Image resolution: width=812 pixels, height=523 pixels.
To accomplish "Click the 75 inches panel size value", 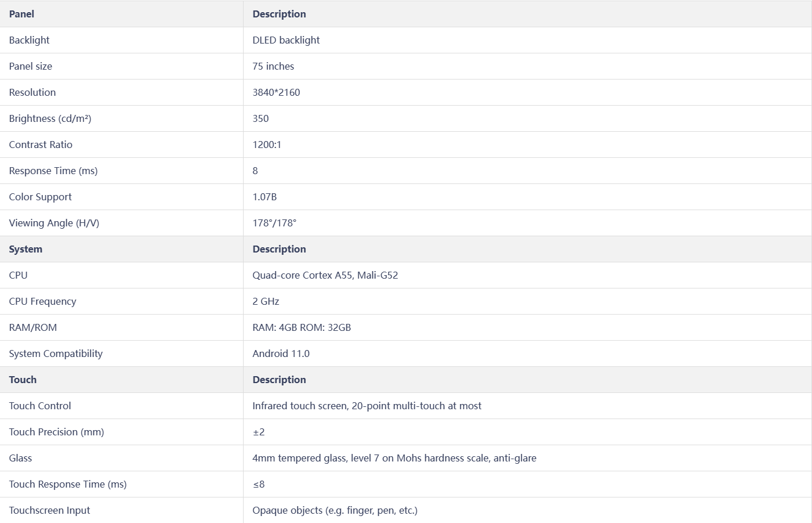I will (273, 66).
